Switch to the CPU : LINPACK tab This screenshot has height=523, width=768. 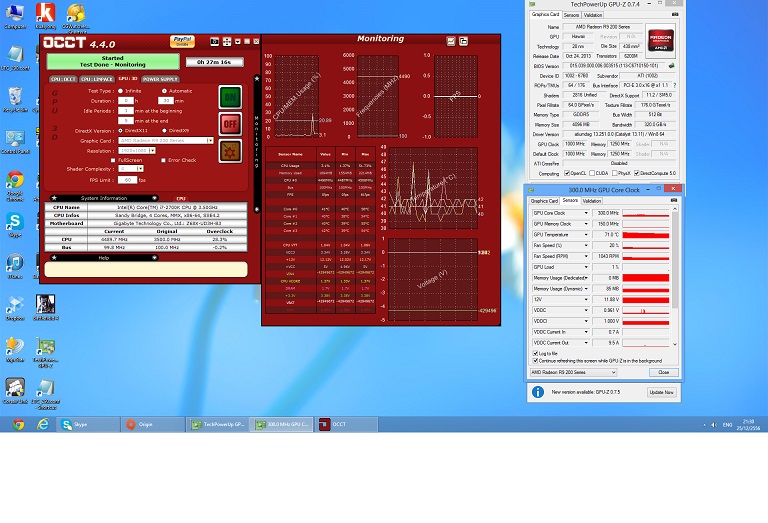[x=97, y=79]
